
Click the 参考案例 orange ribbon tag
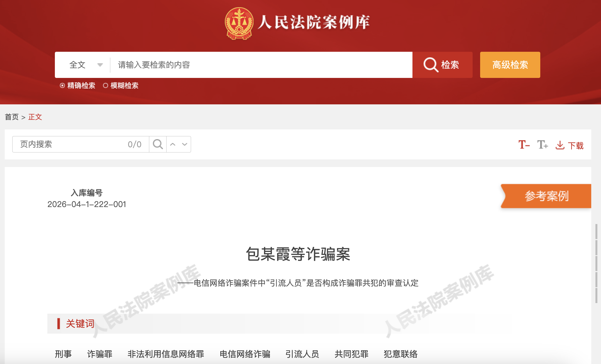(546, 196)
